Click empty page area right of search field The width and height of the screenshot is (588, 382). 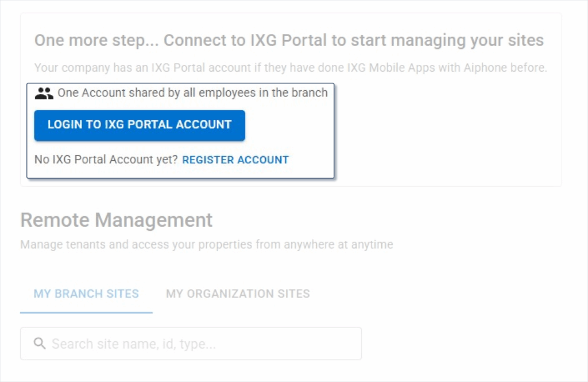click(x=471, y=344)
